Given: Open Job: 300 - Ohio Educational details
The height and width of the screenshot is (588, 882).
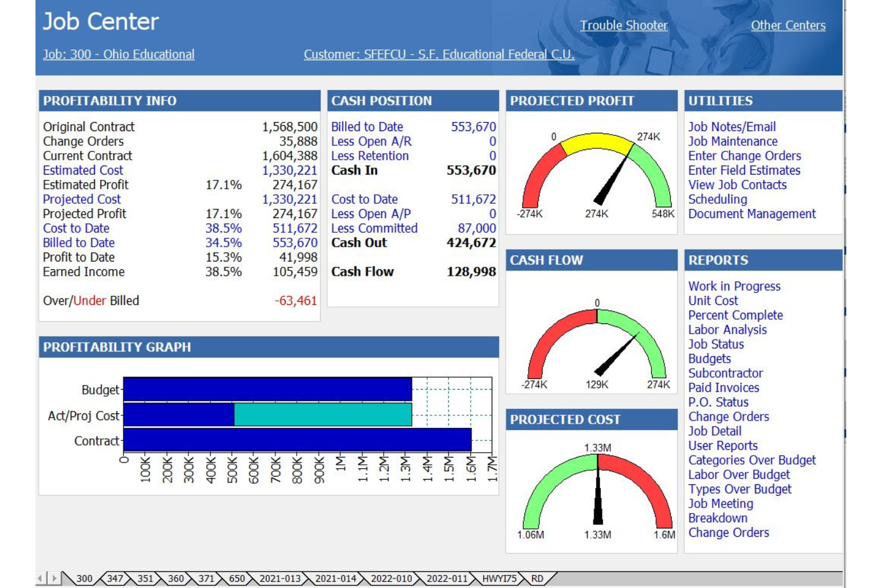Looking at the screenshot, I should coord(117,54).
